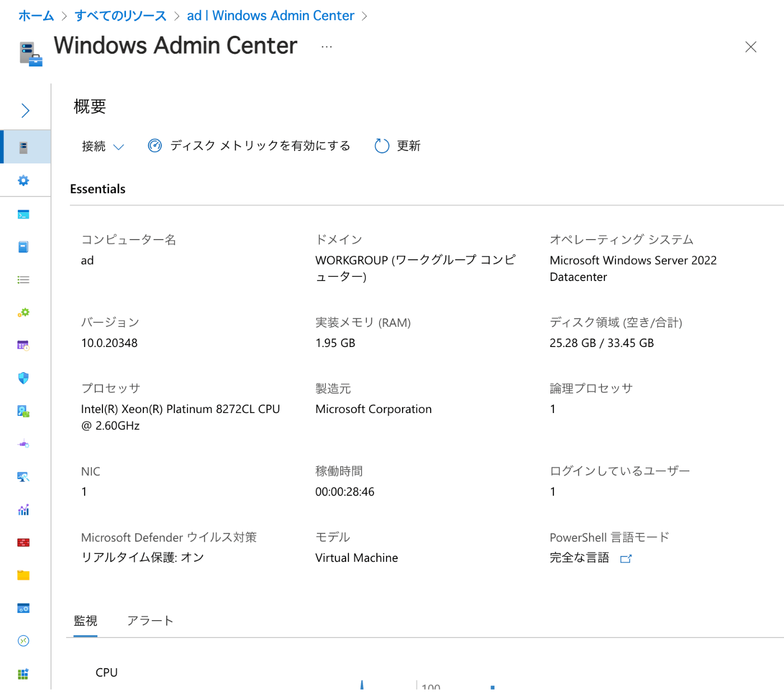
Task: Click the ログインしているユーザー label
Action: pyautogui.click(x=620, y=471)
